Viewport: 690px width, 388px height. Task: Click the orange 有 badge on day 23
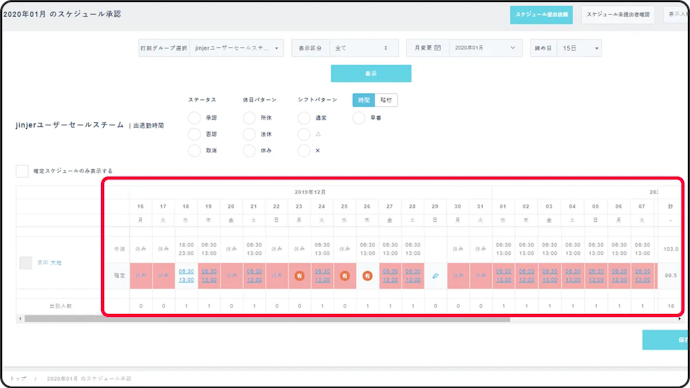(299, 276)
